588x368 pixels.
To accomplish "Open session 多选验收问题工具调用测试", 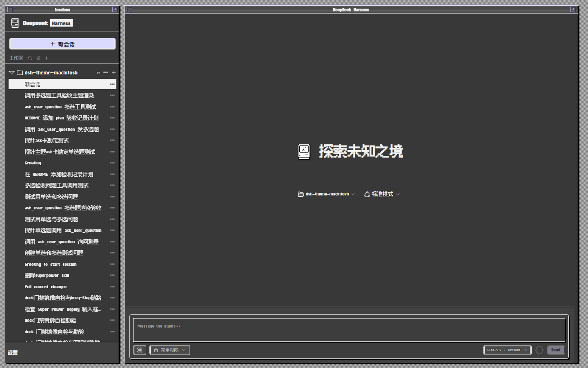I will click(62, 185).
